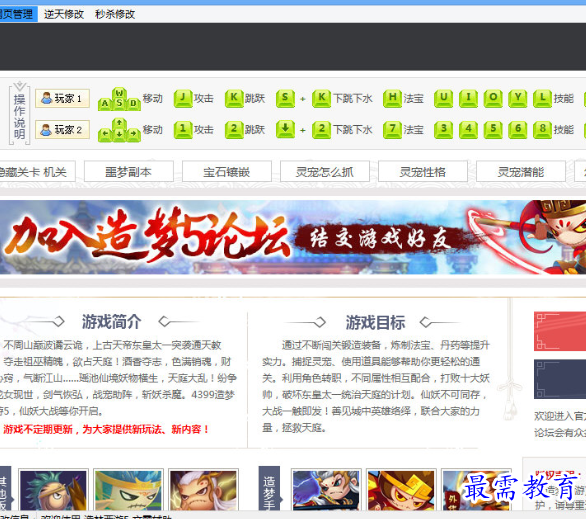Click the O skill key icon
586x519 pixels.
pos(493,99)
